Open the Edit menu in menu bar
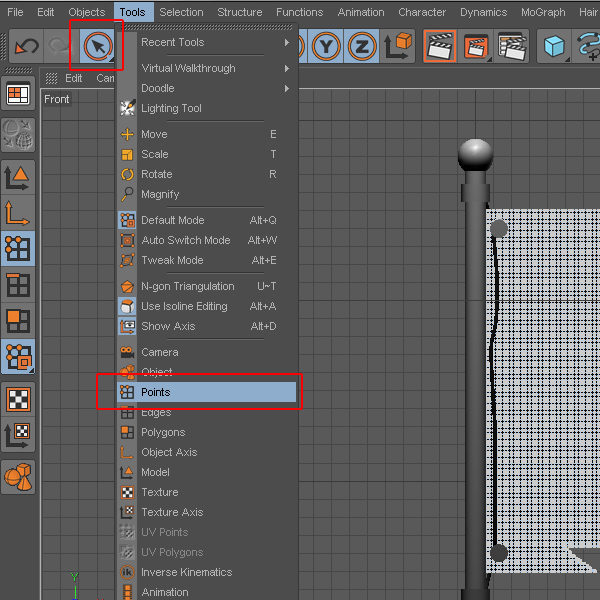Screen dimensions: 600x600 (x=46, y=12)
